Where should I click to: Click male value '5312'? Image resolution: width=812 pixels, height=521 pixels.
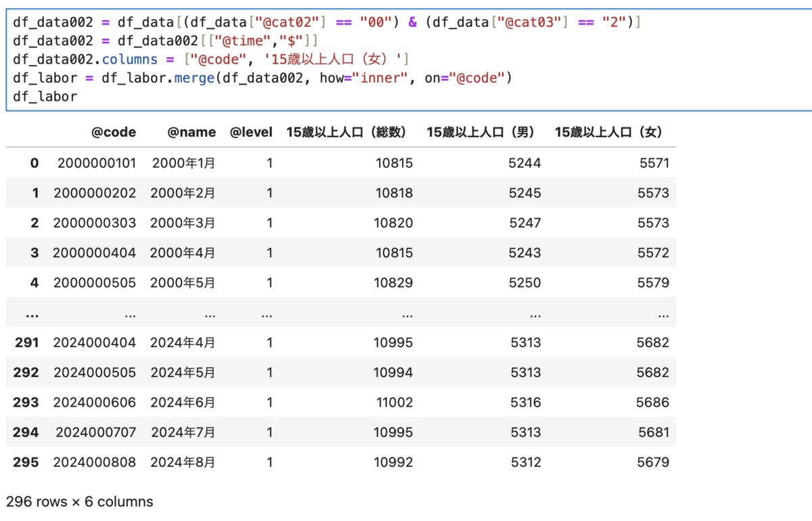pyautogui.click(x=526, y=462)
